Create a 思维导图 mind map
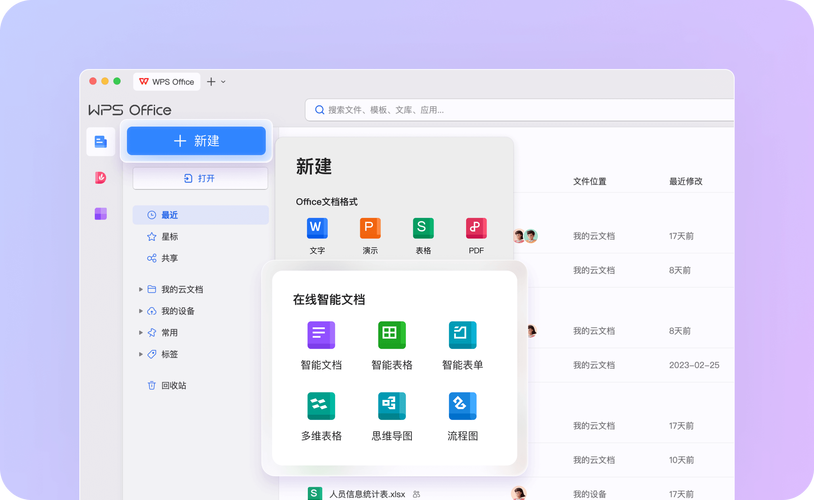 click(x=392, y=406)
